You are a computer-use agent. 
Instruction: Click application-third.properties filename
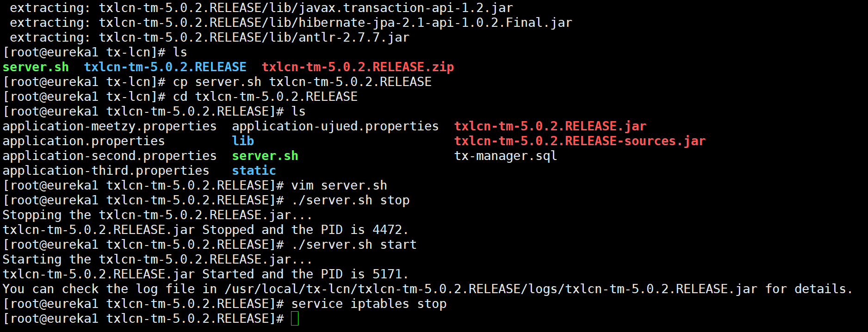106,171
